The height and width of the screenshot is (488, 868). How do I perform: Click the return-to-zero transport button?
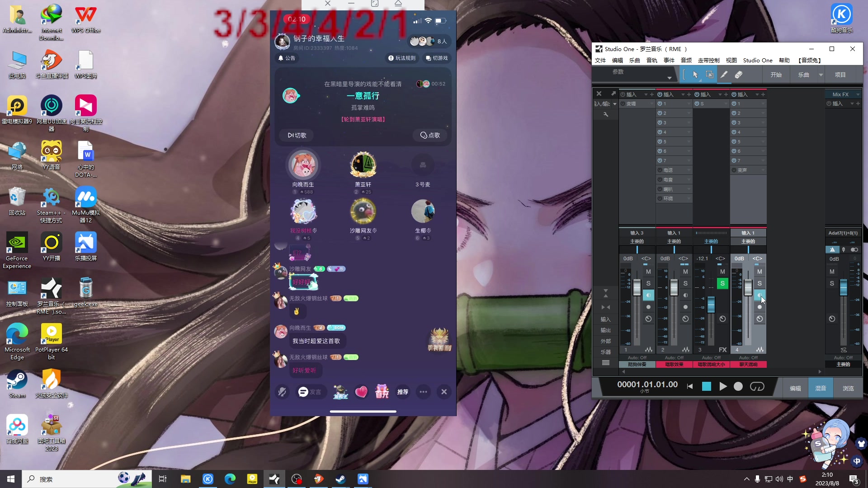coord(690,386)
